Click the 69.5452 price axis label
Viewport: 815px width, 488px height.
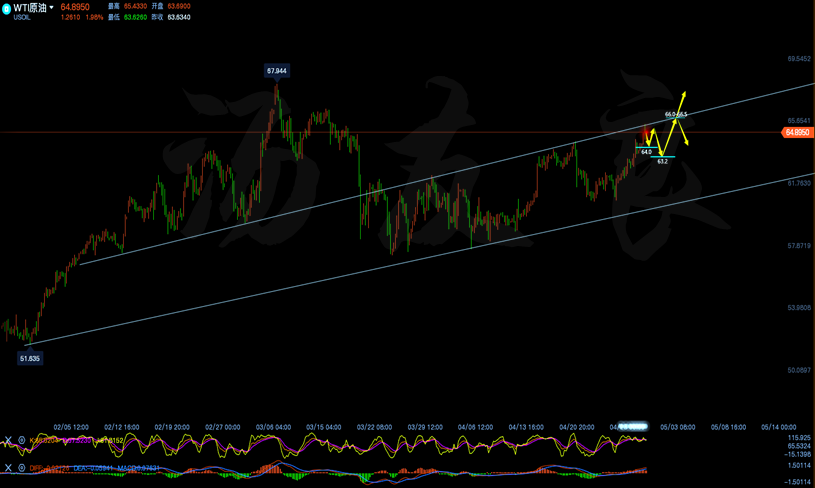798,59
